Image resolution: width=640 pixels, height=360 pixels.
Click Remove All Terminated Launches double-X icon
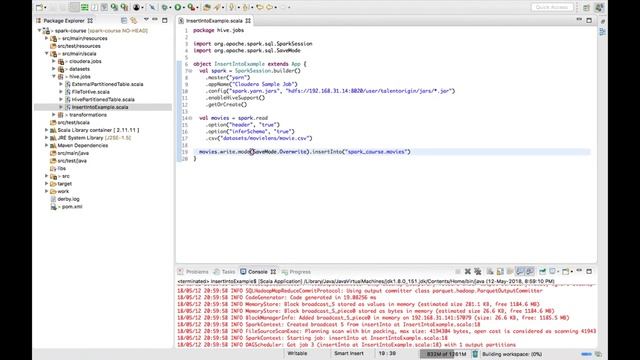click(478, 271)
